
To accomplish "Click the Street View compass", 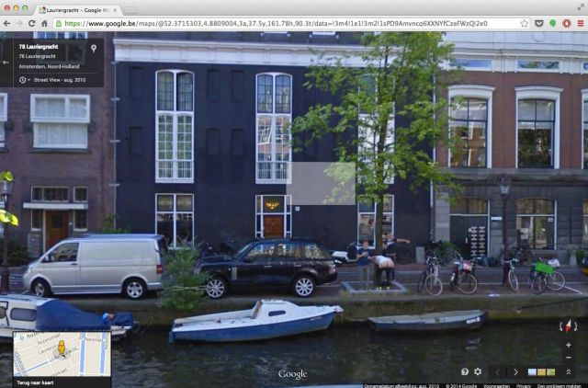I will (x=568, y=325).
